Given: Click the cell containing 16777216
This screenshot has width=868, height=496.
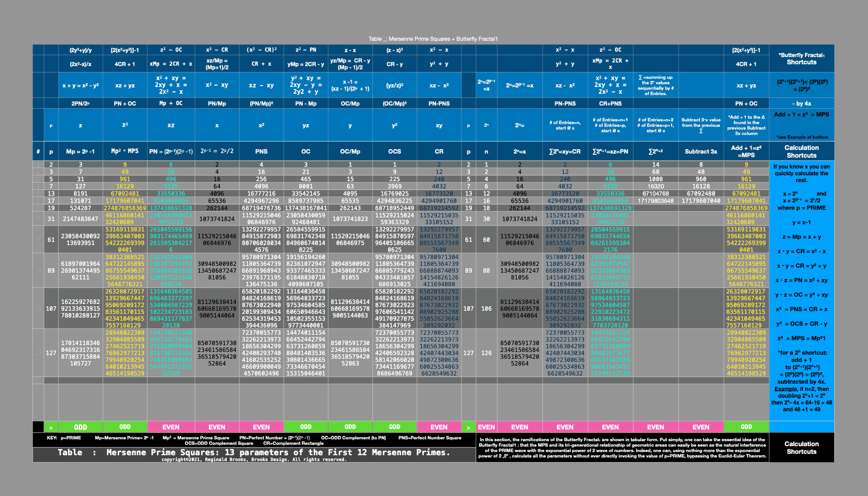Looking at the screenshot, I should click(x=261, y=193).
